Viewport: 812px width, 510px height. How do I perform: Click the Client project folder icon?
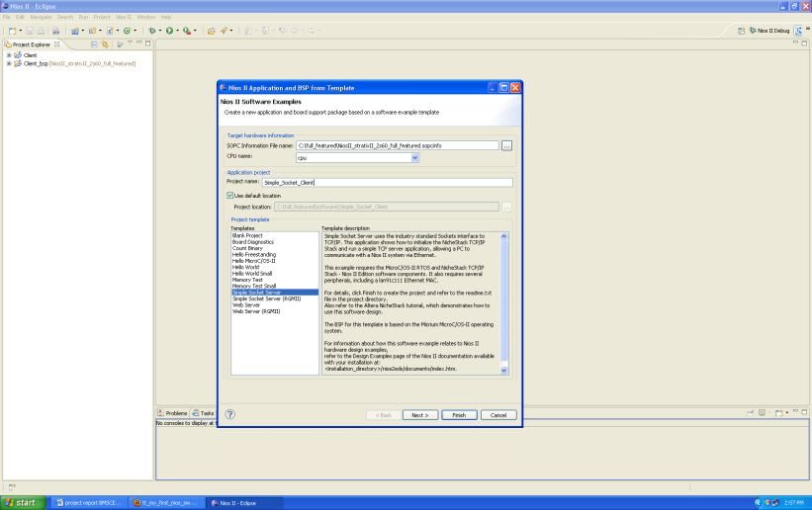pos(18,55)
